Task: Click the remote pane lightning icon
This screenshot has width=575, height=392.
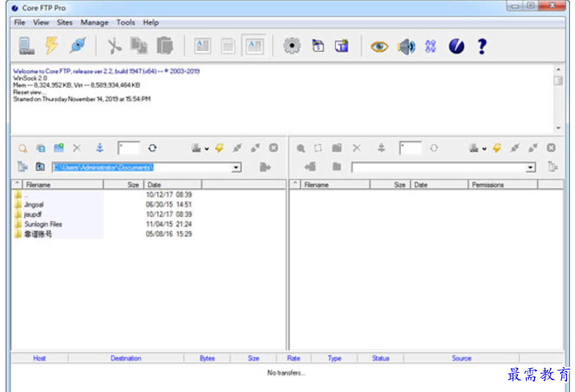Action: (x=497, y=147)
